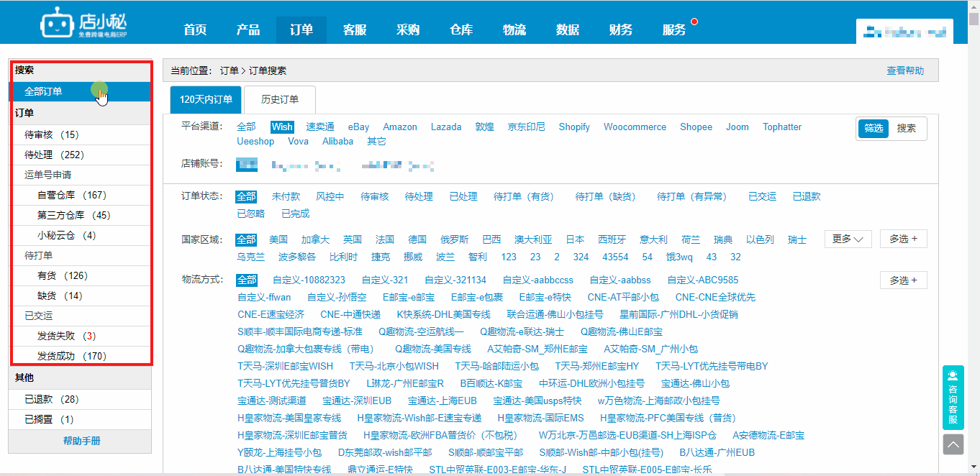Screen dimensions: 980x476
Task: Open the 订单 top menu
Action: (301, 29)
